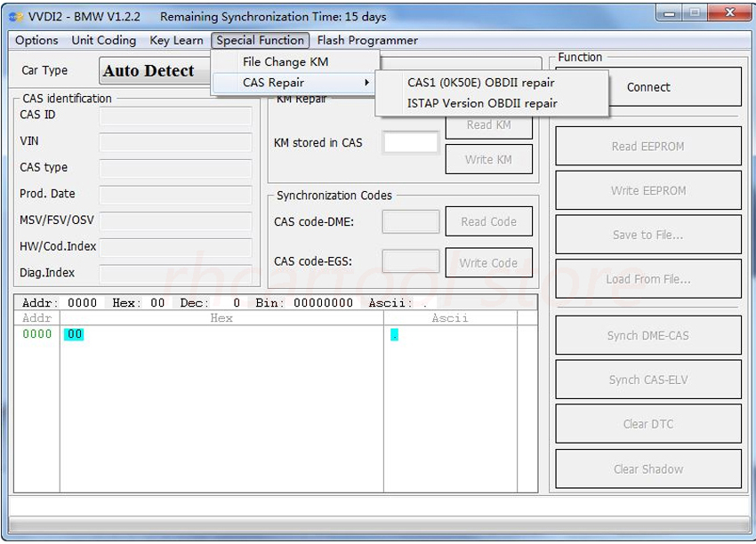Screen dimensions: 756x544
Task: Focus the KM stored in CAS field
Action: click(x=411, y=142)
